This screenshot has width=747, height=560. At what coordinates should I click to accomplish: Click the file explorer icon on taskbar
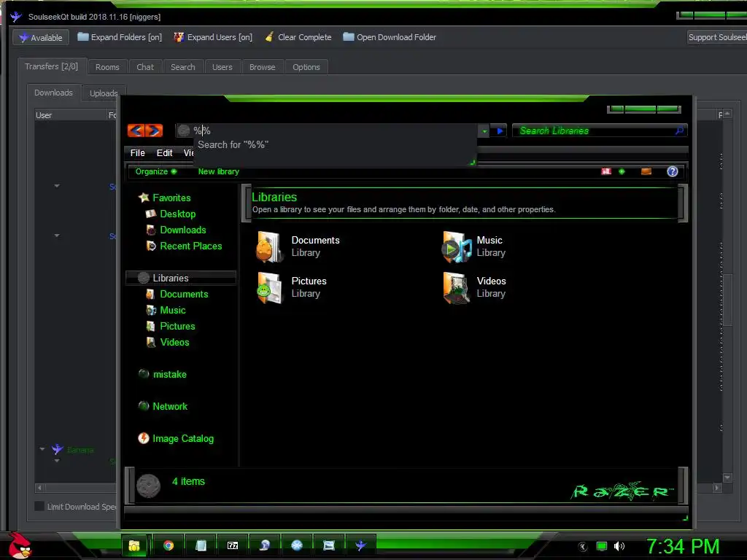pyautogui.click(x=134, y=545)
